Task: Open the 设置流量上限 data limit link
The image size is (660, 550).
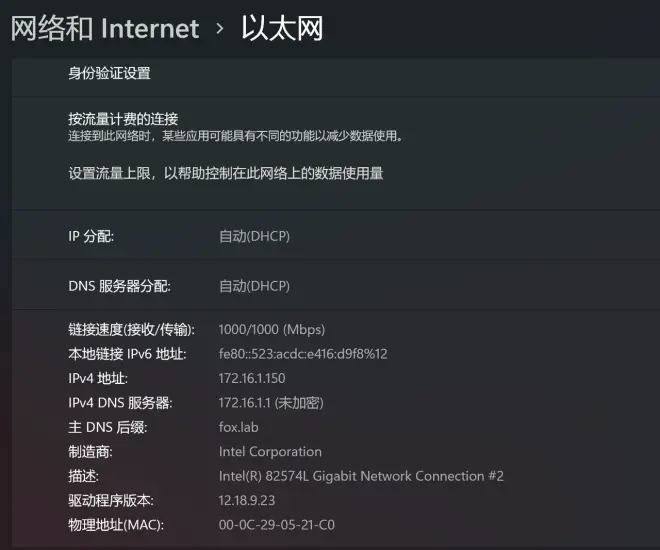Action: tap(226, 173)
